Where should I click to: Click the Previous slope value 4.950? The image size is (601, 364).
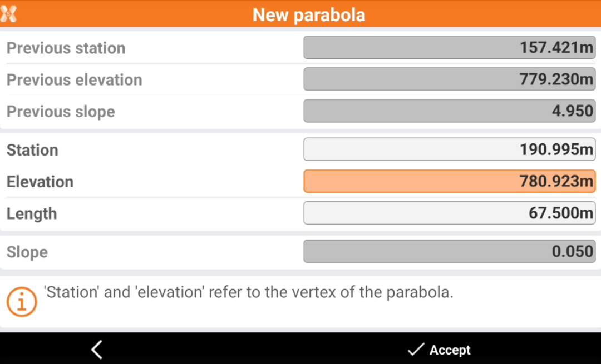click(449, 111)
